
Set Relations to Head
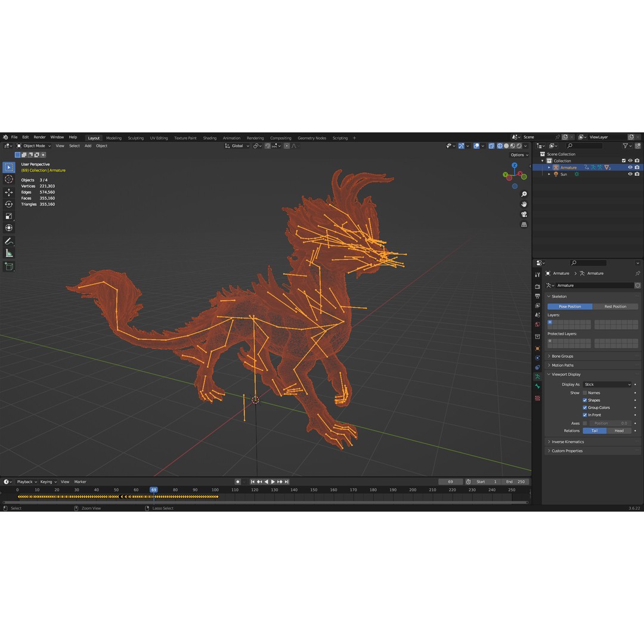[x=619, y=431]
